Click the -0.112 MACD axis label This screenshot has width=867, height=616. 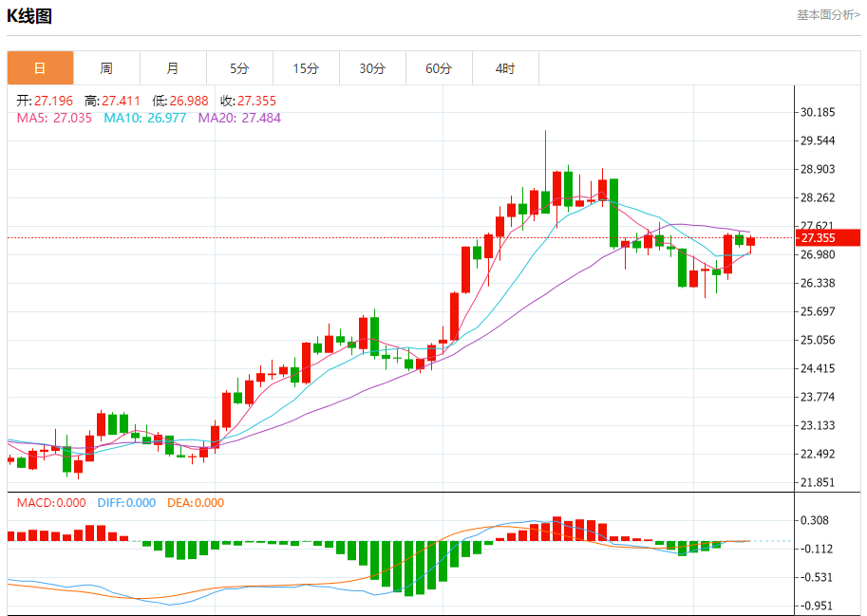(817, 549)
